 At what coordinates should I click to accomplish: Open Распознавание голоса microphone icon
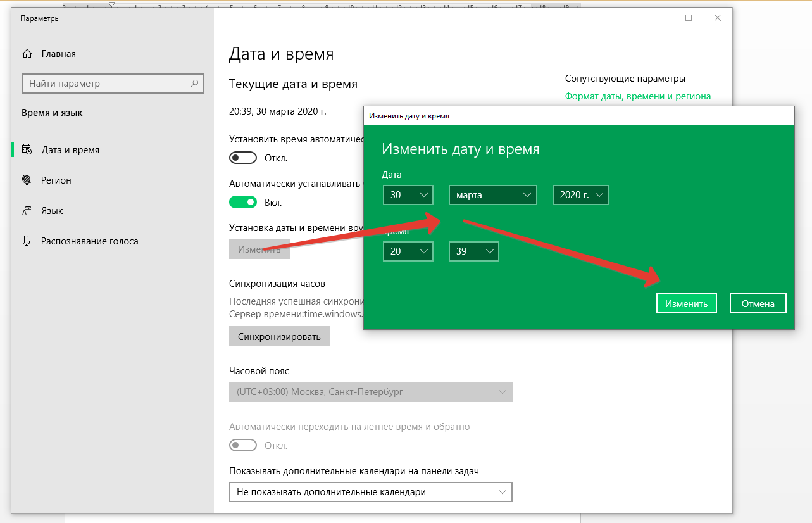coord(27,241)
